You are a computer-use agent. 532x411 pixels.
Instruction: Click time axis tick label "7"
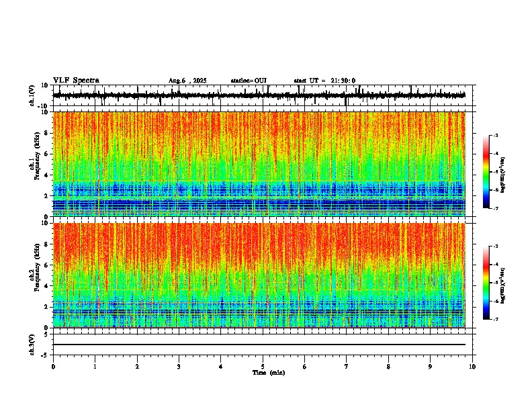[347, 367]
